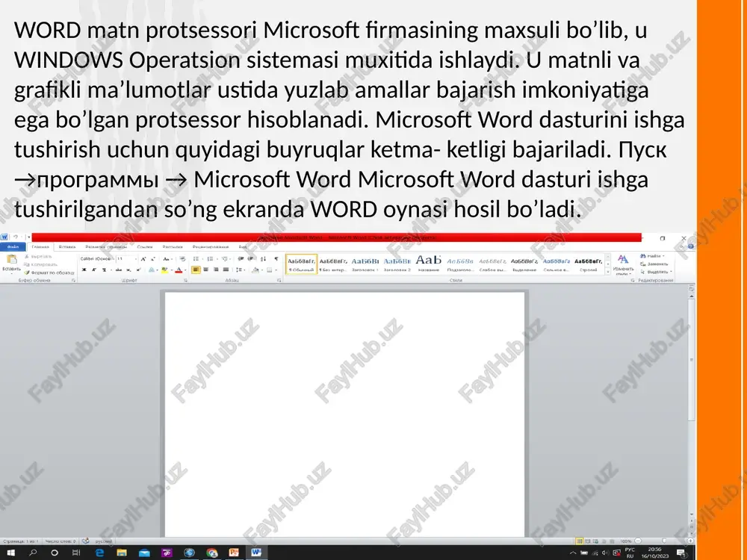Click Копировать (copy) in clipboard group
The image size is (747, 560).
pyautogui.click(x=41, y=264)
